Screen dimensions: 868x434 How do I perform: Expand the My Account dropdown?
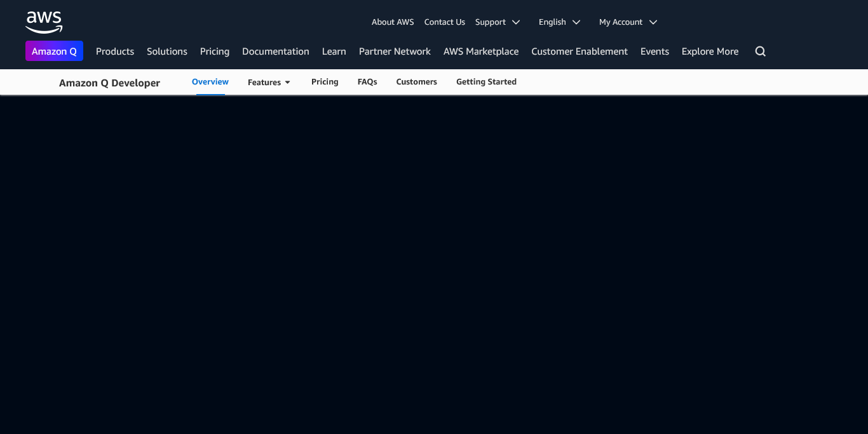pyautogui.click(x=628, y=22)
